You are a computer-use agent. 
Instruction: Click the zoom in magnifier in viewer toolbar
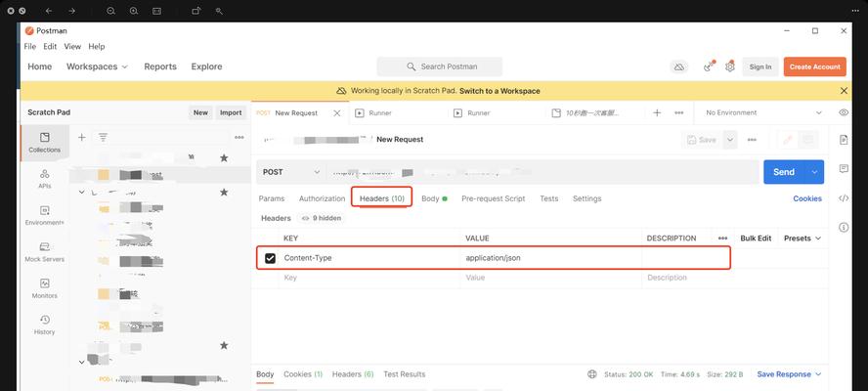(x=133, y=11)
